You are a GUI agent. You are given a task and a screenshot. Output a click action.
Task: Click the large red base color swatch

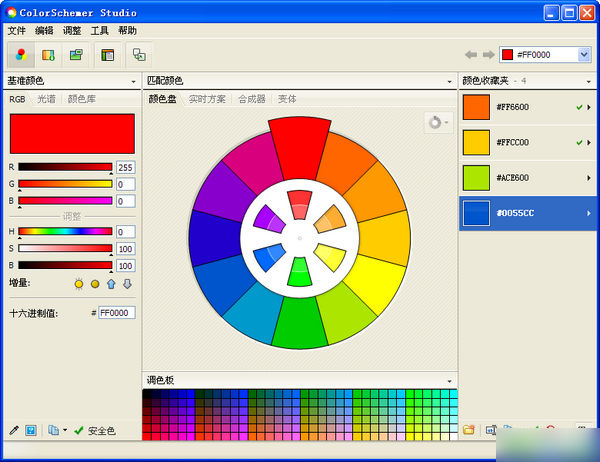pos(72,133)
